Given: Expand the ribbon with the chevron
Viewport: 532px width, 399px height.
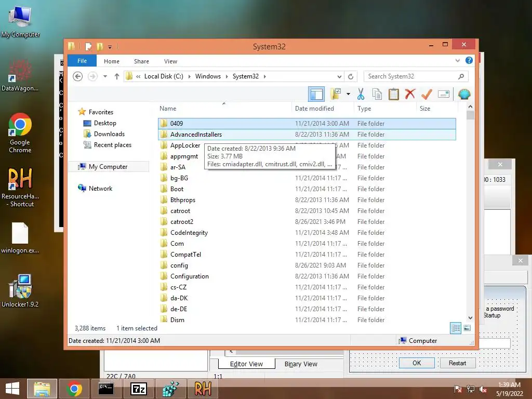Looking at the screenshot, I should 457,60.
